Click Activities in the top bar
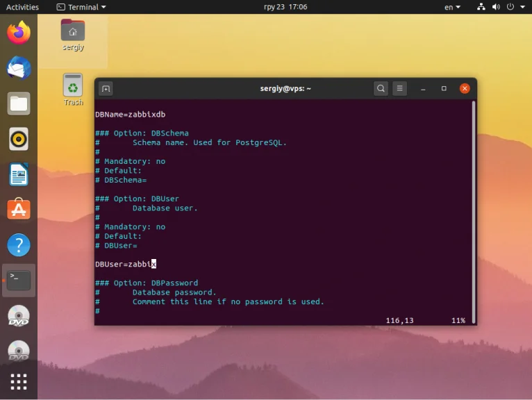 click(x=22, y=7)
